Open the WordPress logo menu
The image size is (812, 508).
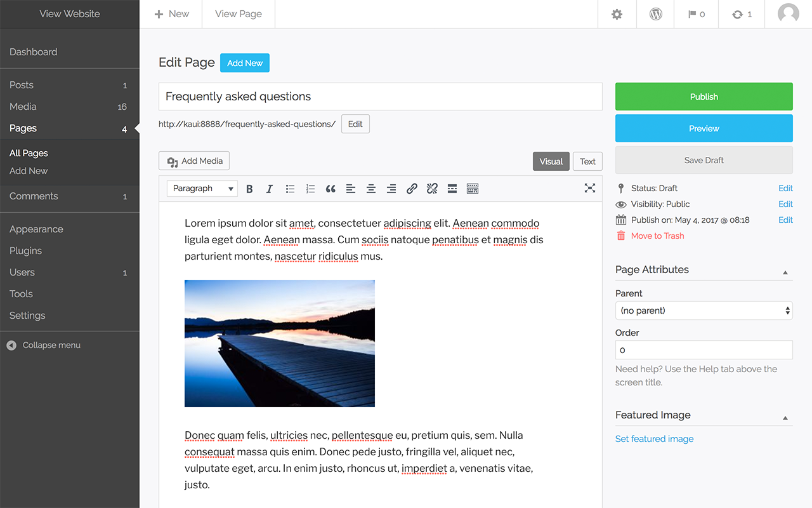[x=656, y=14]
